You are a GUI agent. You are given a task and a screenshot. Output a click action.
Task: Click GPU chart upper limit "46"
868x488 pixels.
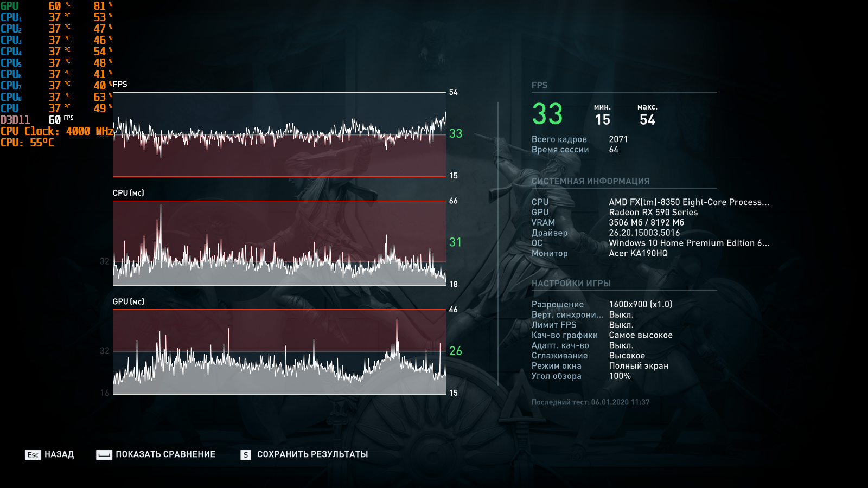point(454,310)
